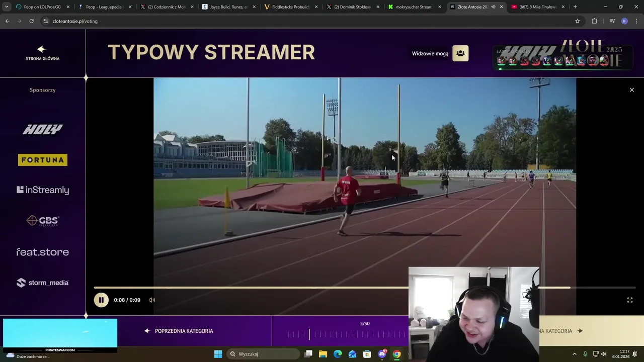Click the browser back arrow
644x362 pixels.
click(7, 21)
